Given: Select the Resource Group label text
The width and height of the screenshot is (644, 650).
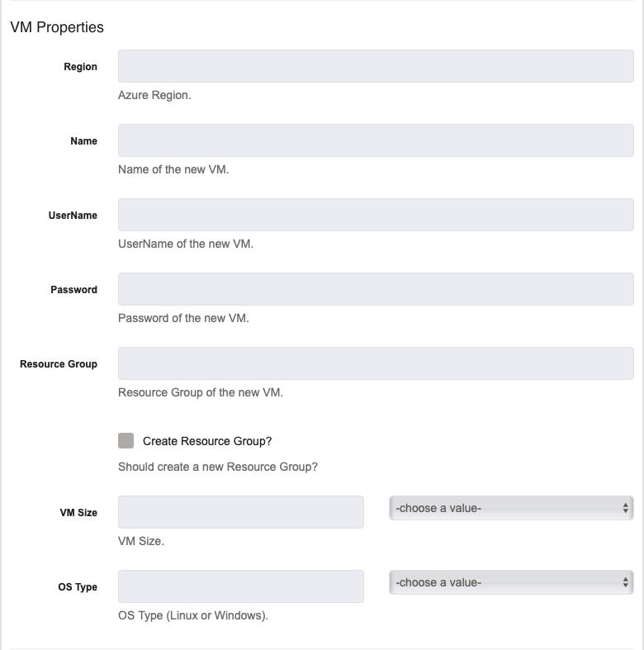Looking at the screenshot, I should [59, 364].
